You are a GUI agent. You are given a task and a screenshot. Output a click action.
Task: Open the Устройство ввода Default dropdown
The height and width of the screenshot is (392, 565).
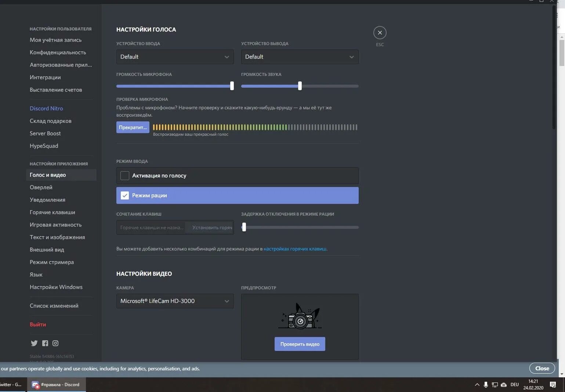point(175,57)
